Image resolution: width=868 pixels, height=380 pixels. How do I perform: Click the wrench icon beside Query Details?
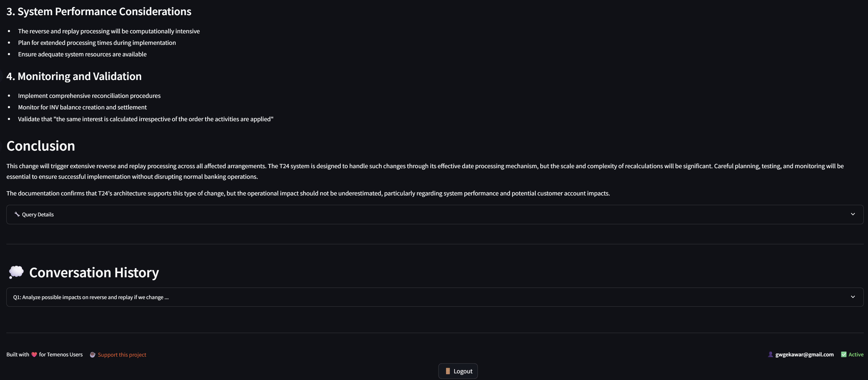(x=17, y=214)
